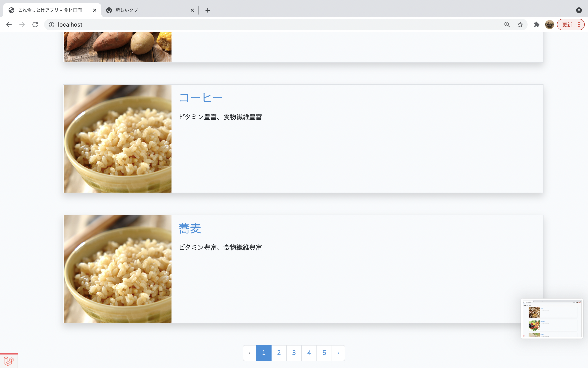Go to pagination page 4
This screenshot has width=588, height=368.
coord(309,353)
